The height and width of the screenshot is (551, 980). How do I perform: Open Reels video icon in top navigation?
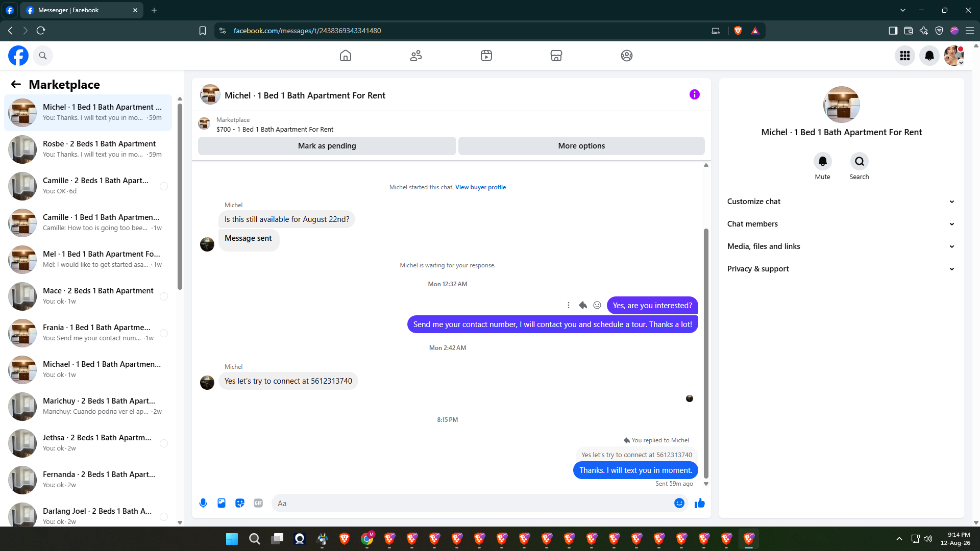pyautogui.click(x=486, y=56)
